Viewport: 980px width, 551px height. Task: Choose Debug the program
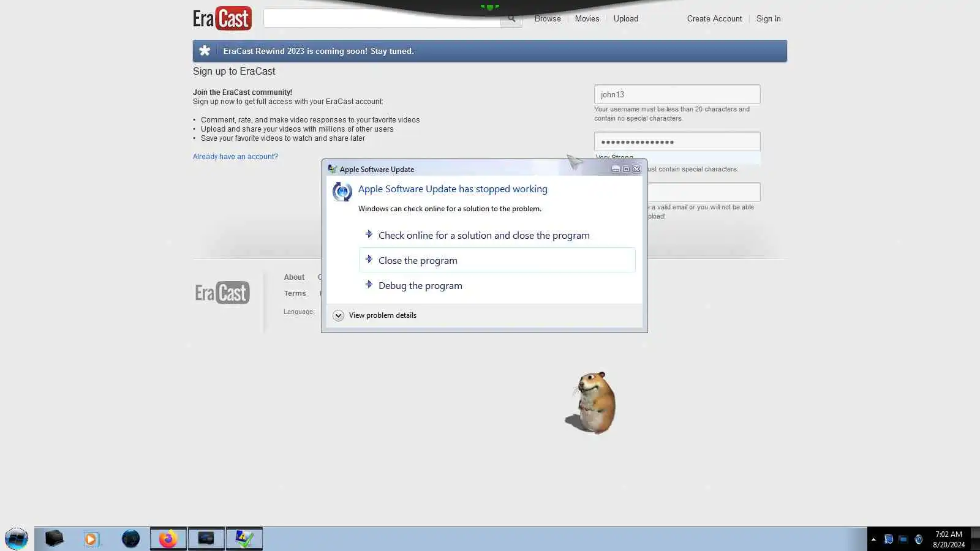pyautogui.click(x=497, y=285)
